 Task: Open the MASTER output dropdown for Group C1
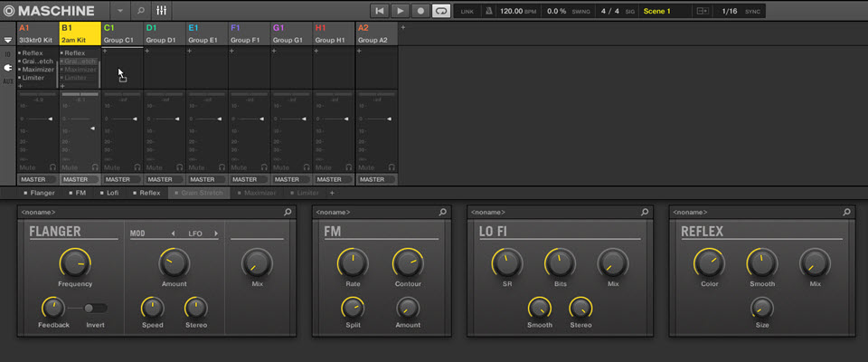pyautogui.click(x=122, y=179)
